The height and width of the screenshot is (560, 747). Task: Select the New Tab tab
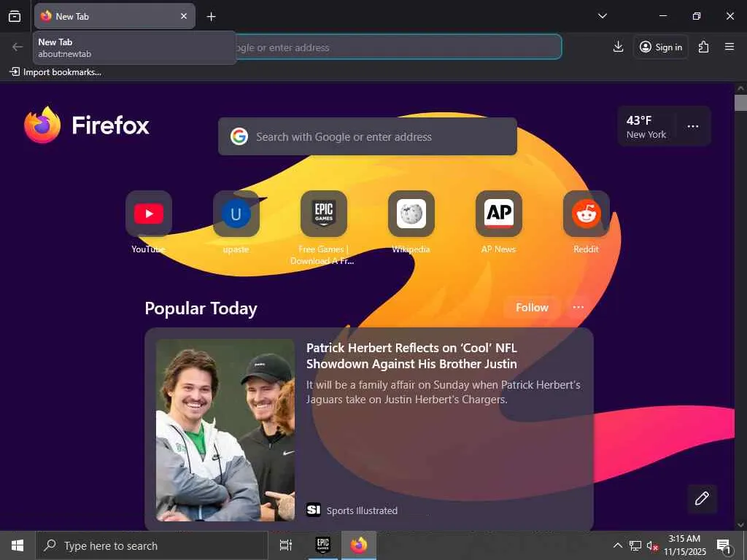[115, 16]
